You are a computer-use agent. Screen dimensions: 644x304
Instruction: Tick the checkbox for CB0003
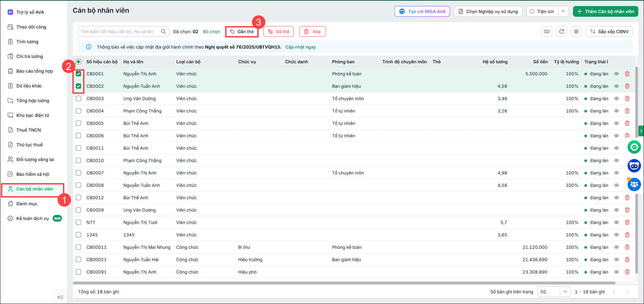pos(78,98)
